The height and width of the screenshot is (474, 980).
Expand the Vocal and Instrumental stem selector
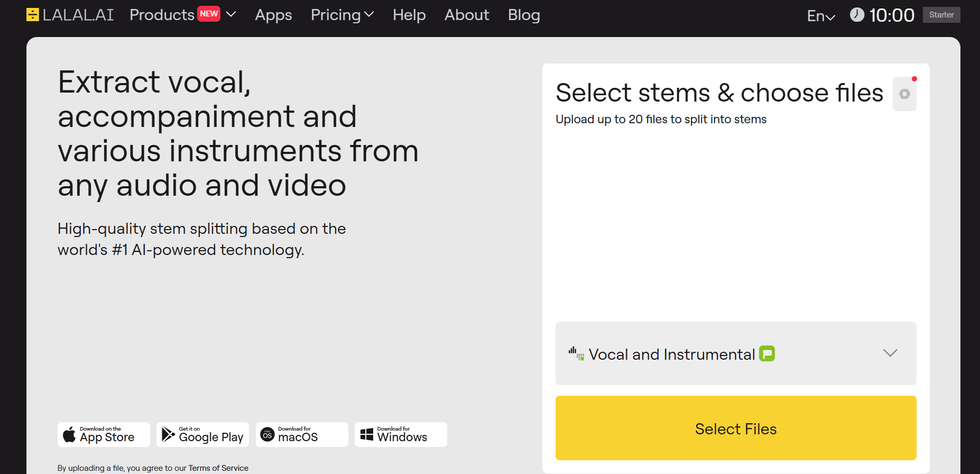(890, 353)
